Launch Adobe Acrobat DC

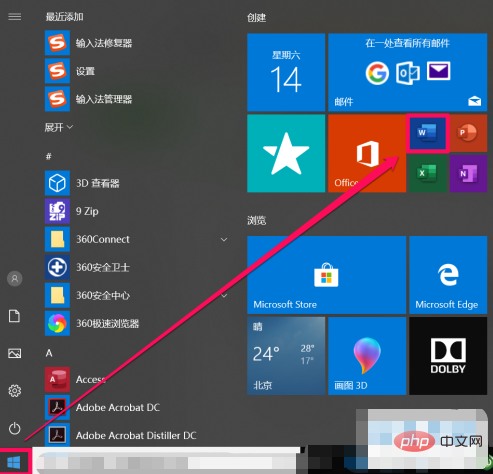[137, 407]
